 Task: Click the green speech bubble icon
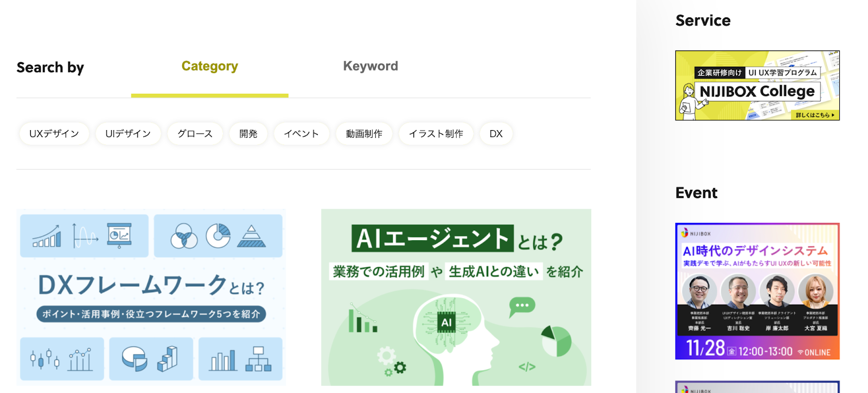tap(522, 306)
